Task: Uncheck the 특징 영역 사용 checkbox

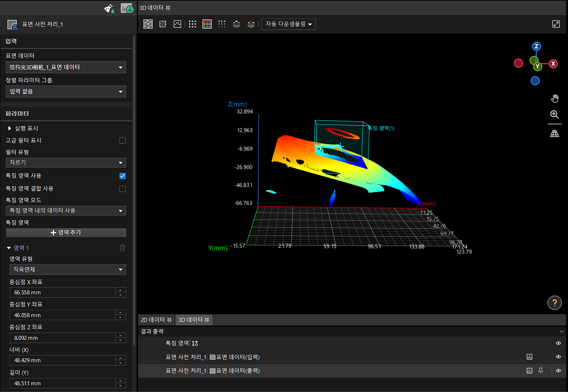Action: coord(122,176)
